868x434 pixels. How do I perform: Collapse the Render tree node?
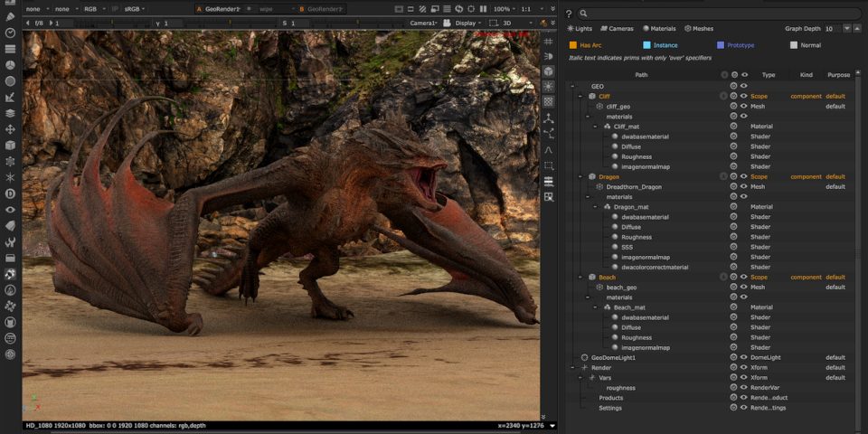572,368
